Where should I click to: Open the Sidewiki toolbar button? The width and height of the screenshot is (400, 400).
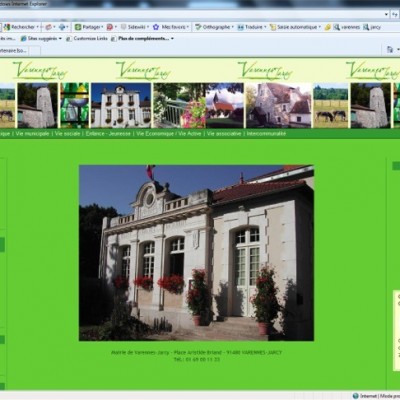(x=133, y=27)
